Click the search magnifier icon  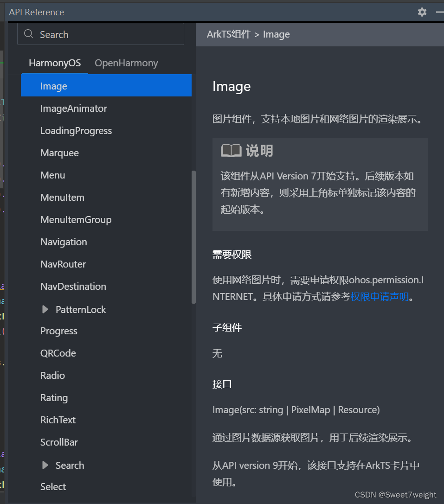pyautogui.click(x=29, y=34)
